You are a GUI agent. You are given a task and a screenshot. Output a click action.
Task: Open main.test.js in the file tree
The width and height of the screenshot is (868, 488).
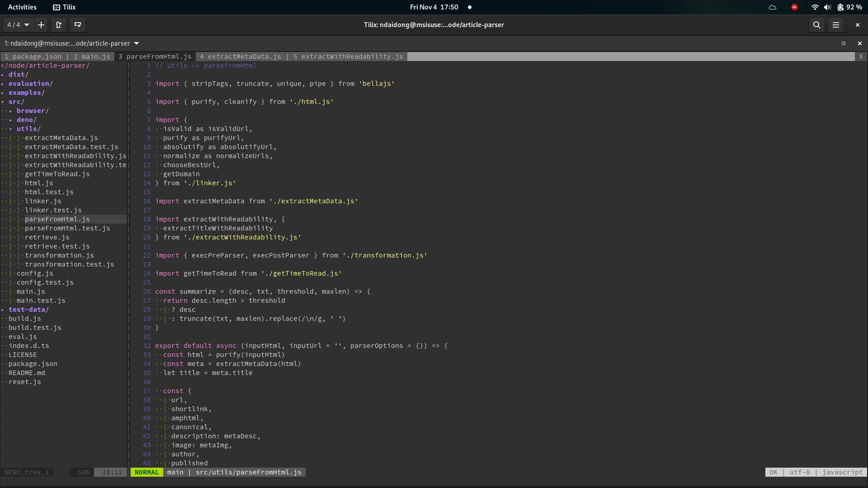41,300
